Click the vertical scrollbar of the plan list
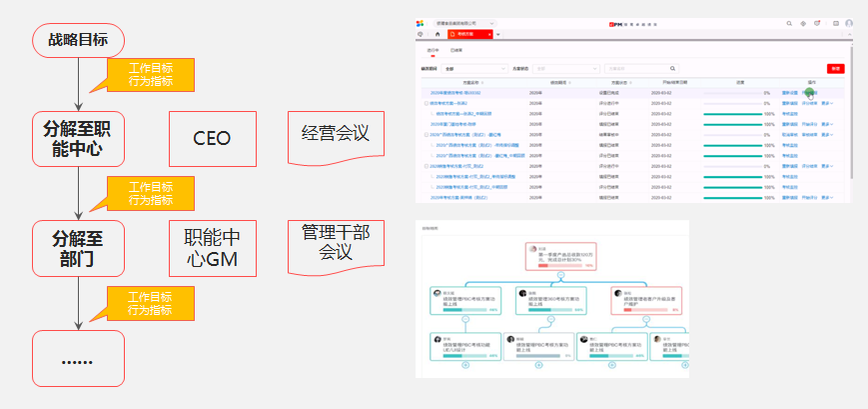 851,111
